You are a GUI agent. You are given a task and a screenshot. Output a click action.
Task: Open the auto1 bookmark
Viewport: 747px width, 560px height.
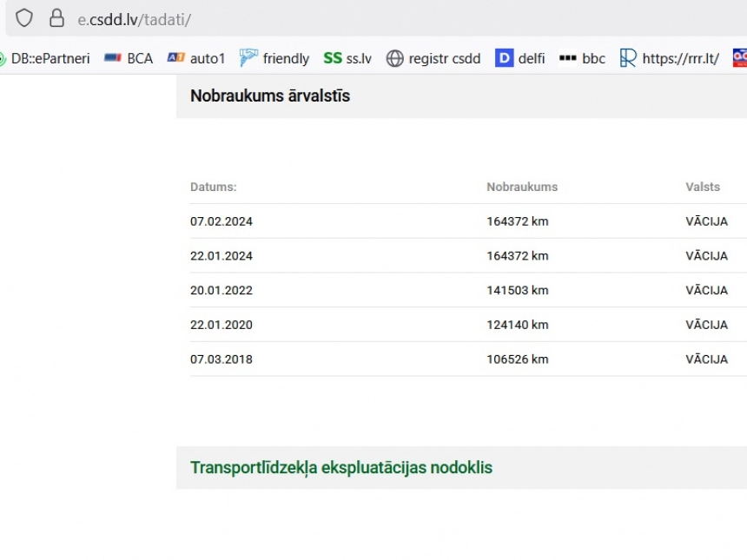(196, 58)
